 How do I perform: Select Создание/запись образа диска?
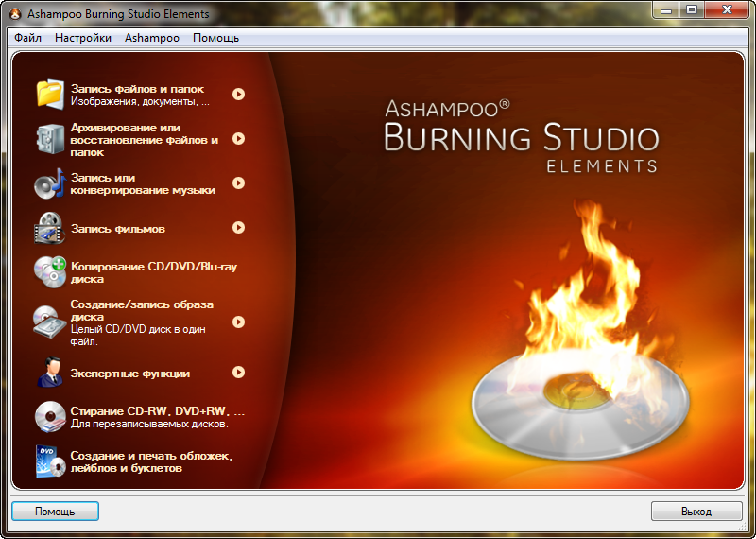coord(142,311)
